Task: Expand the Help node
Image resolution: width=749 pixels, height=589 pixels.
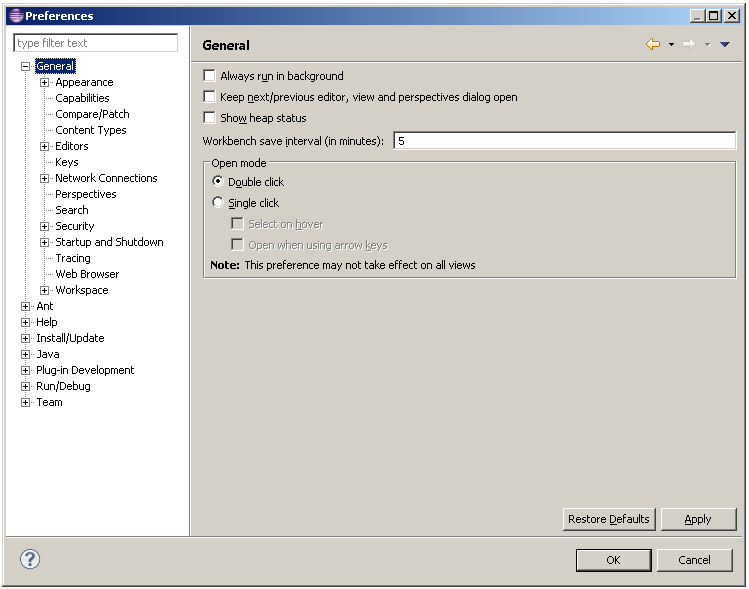Action: pyautogui.click(x=25, y=322)
